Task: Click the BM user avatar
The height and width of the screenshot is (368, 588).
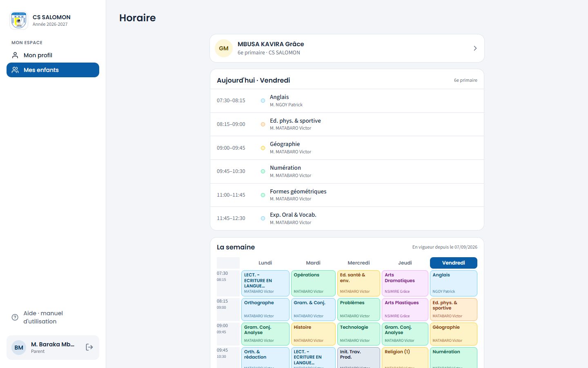Action: (19, 348)
